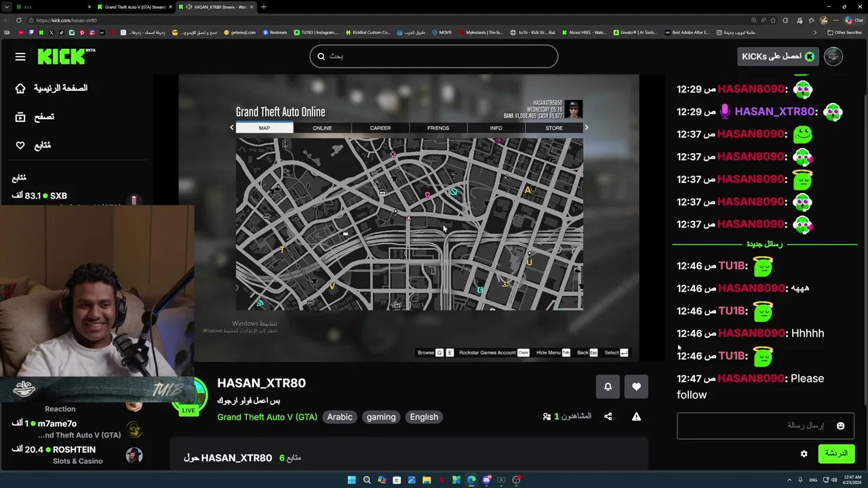868x488 pixels.
Task: Switch to the ONLINE tab in GTA menu
Action: pos(322,127)
